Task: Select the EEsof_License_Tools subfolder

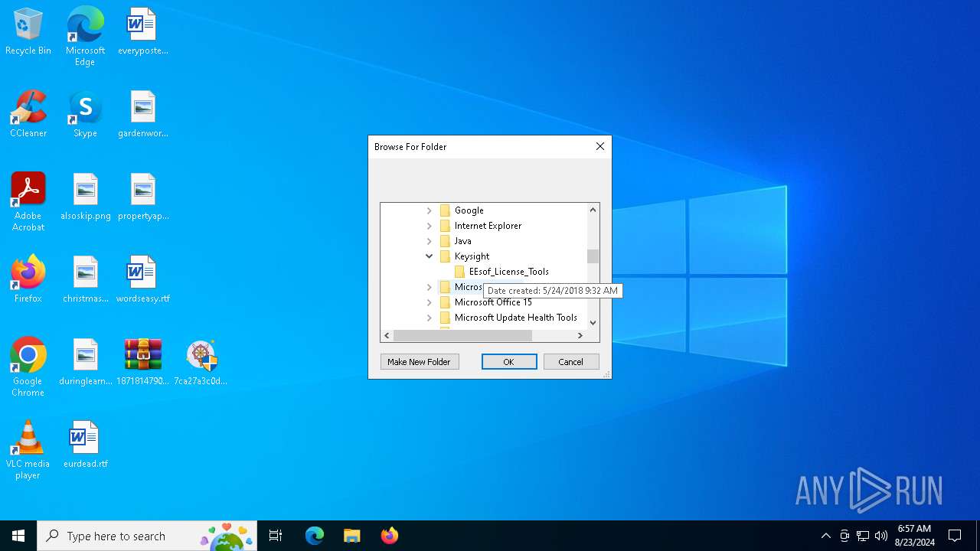Action: tap(508, 272)
